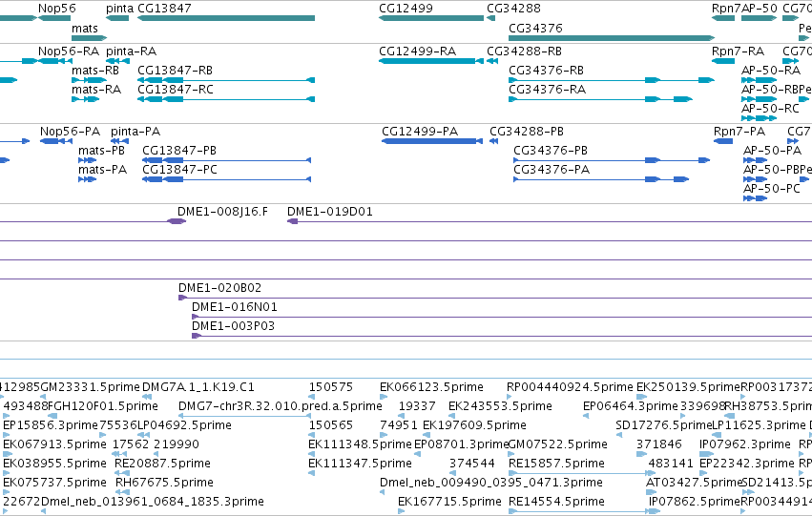Select the AP-50-RC transcript
812x516 pixels.
click(x=760, y=118)
